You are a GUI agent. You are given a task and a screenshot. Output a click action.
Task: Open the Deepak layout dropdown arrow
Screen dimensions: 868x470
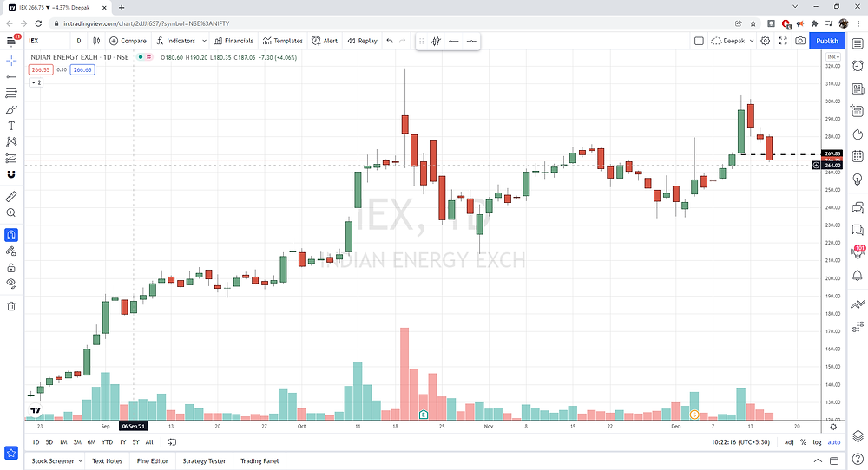pyautogui.click(x=752, y=41)
